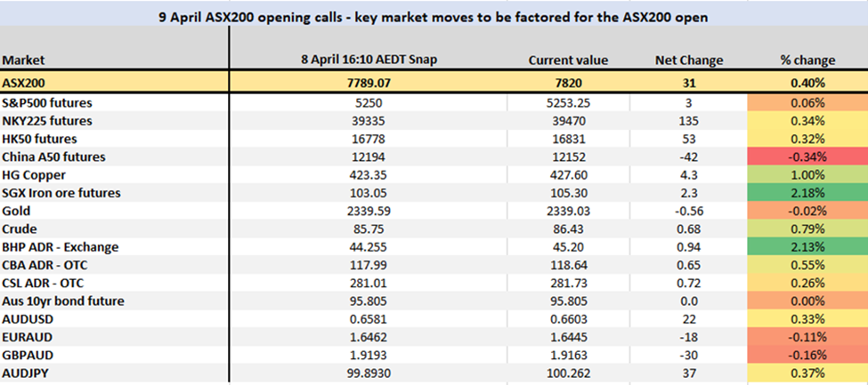Click the '% change' column header

[x=807, y=60]
